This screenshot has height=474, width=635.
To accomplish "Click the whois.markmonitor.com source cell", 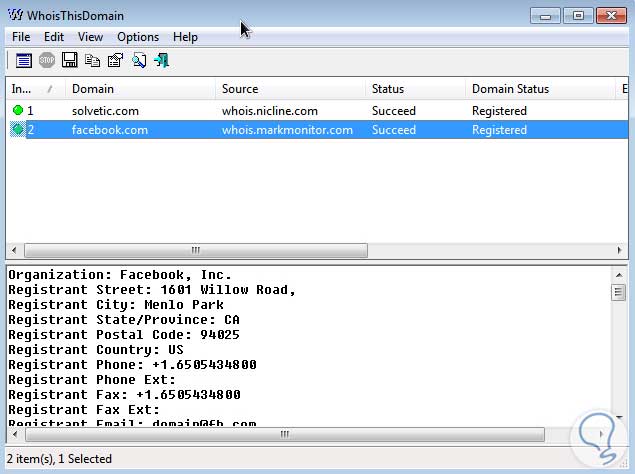I will (x=287, y=130).
